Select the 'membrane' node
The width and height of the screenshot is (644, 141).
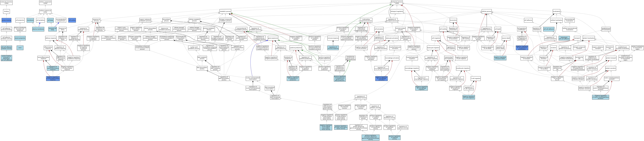[x=30, y=20]
